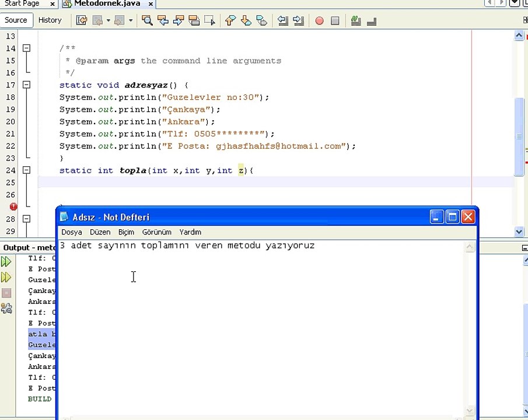Open Biçim menu in Not Defteri
The image size is (528, 420).
pos(126,232)
